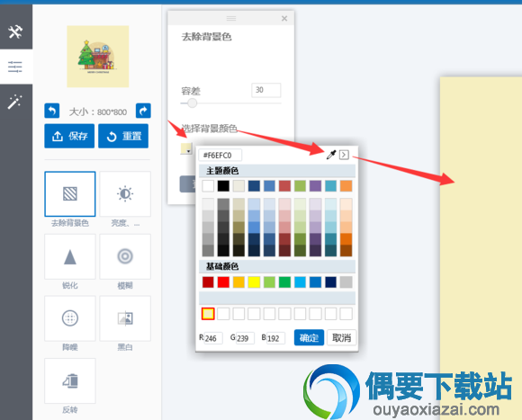Click the G value field 239

click(245, 338)
